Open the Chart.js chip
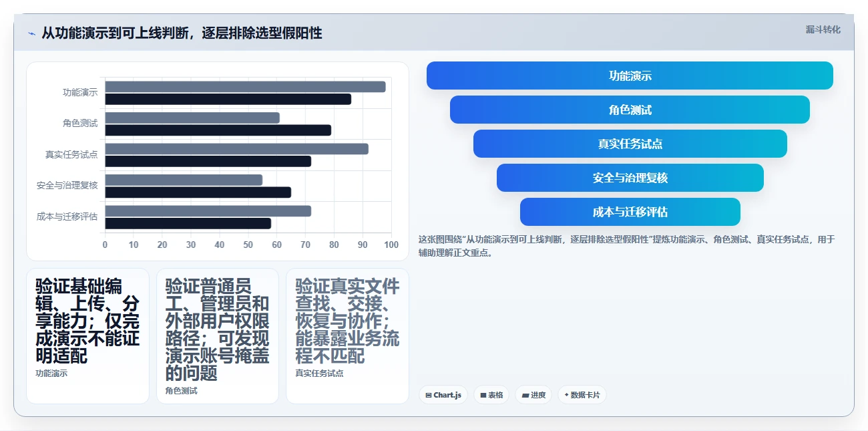Screen dimensions: 868x431 pos(443,395)
